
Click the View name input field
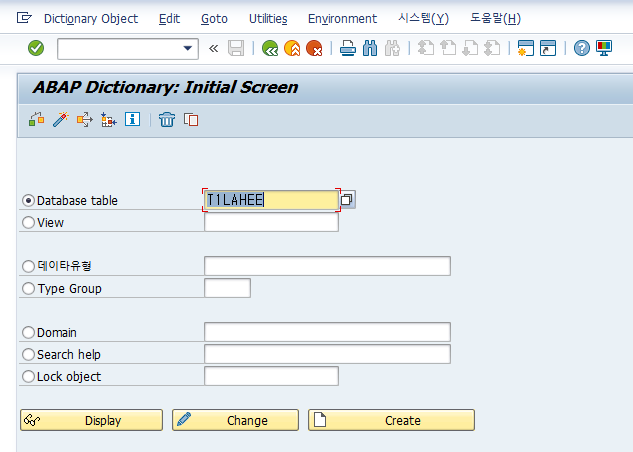coord(271,222)
